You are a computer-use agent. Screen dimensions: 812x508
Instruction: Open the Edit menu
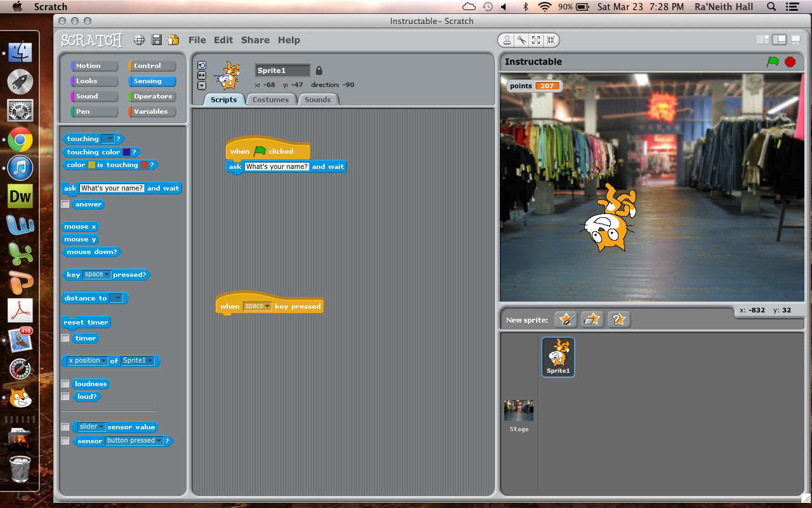point(223,40)
